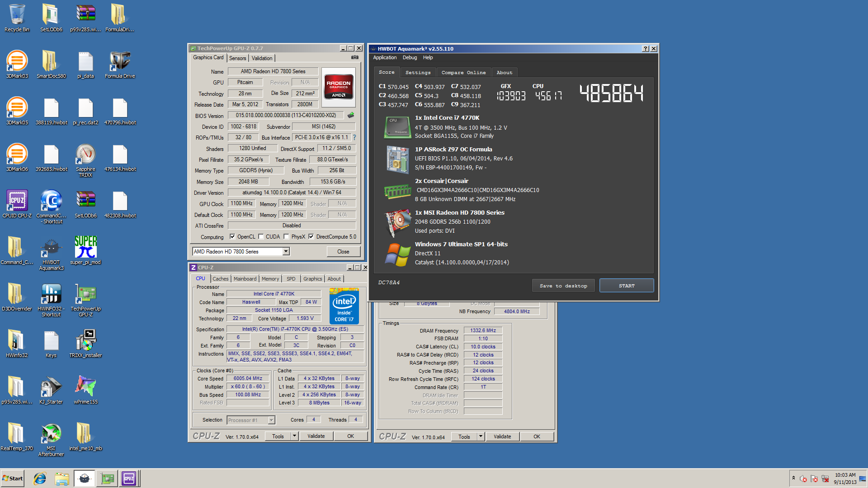Click the 485864 total score in Aquamark
The width and height of the screenshot is (868, 488).
(611, 94)
